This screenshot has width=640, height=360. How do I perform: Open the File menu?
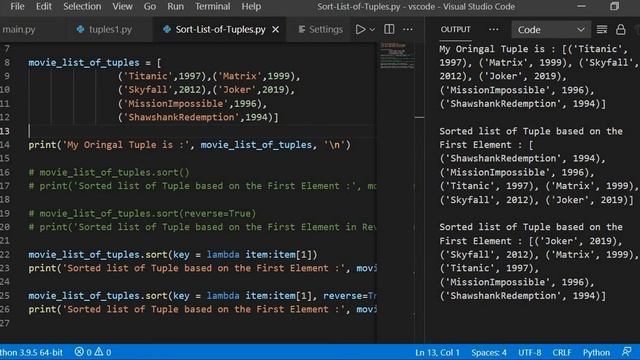point(17,7)
